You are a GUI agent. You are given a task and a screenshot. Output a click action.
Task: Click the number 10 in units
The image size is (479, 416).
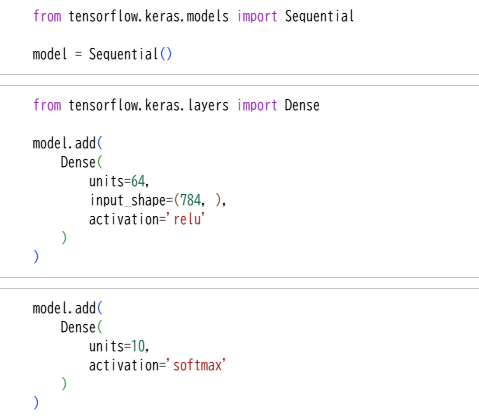(x=138, y=346)
